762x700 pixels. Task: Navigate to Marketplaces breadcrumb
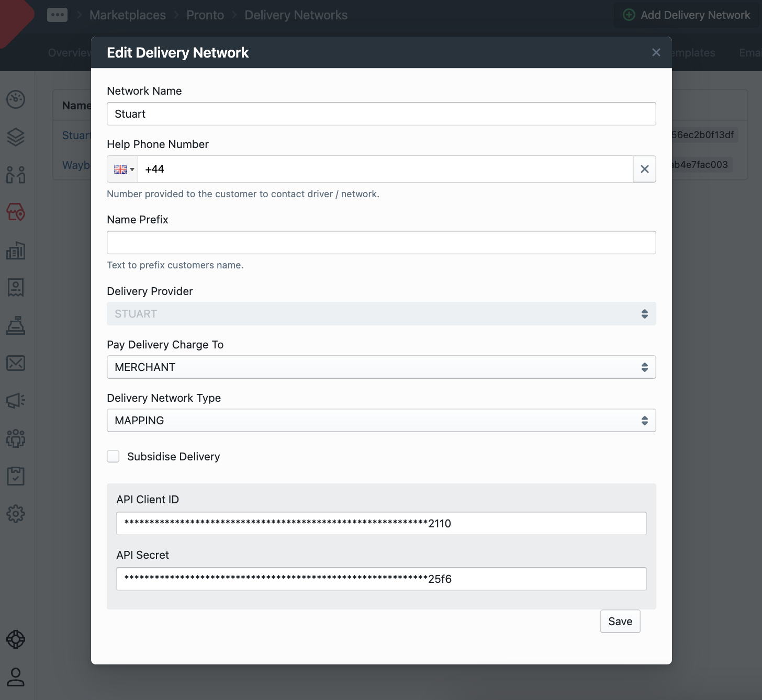[127, 15]
